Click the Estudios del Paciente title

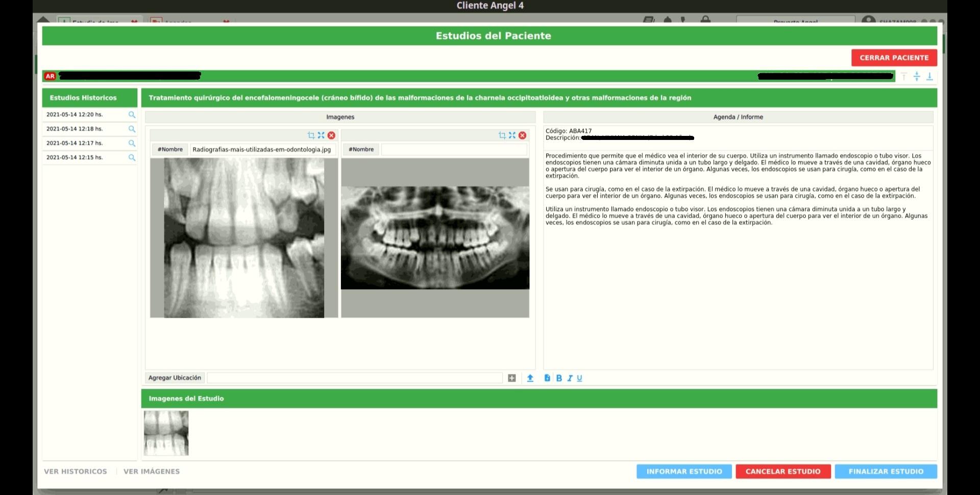click(493, 36)
